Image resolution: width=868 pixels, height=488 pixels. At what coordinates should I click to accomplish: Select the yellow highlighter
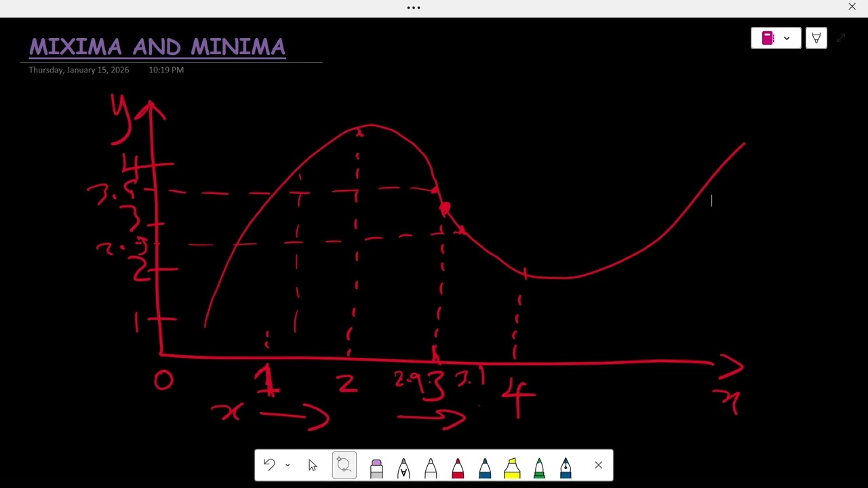512,468
